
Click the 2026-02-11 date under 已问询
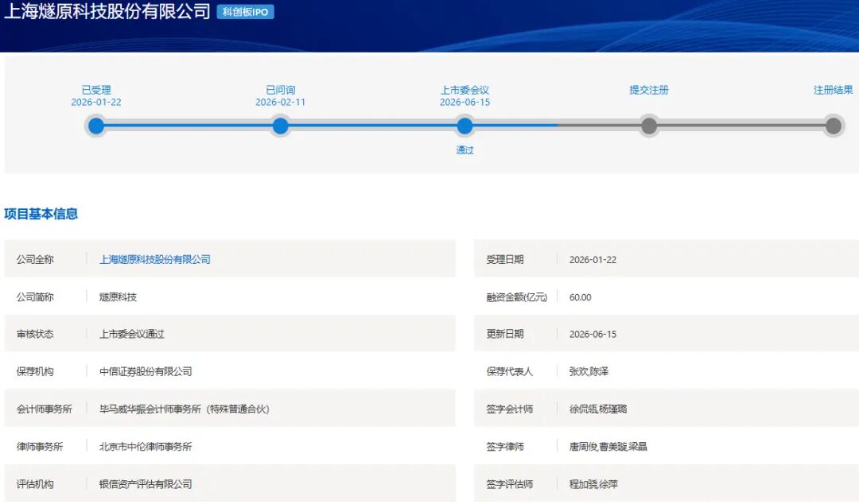pyautogui.click(x=281, y=103)
